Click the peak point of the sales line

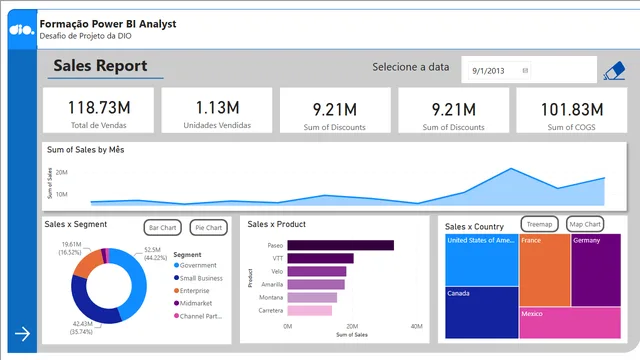point(511,168)
